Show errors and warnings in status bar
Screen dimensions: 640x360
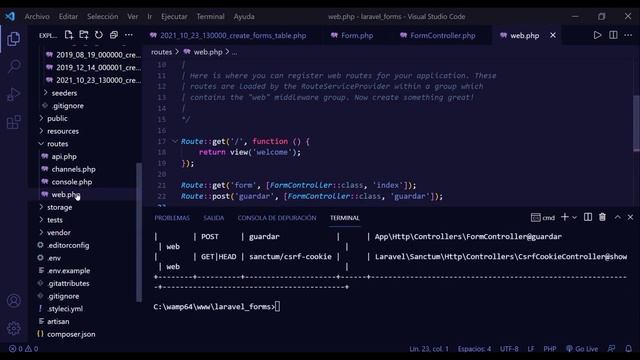point(23,349)
